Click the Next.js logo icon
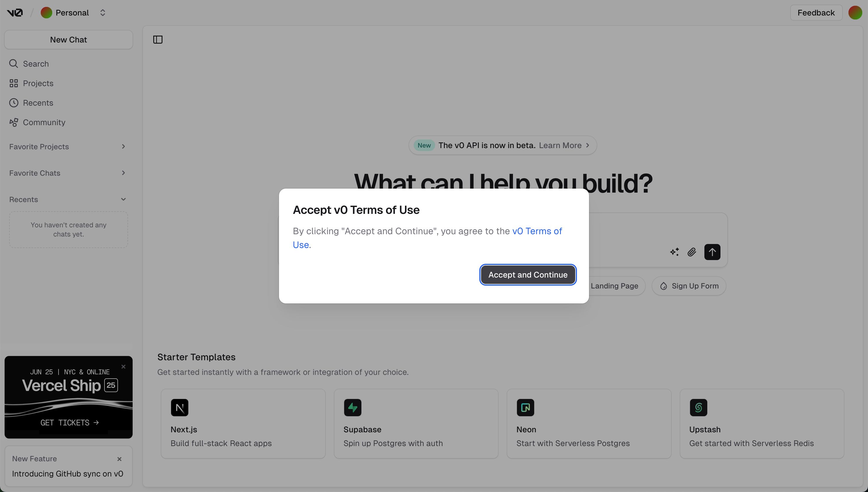Image resolution: width=868 pixels, height=492 pixels. 179,408
